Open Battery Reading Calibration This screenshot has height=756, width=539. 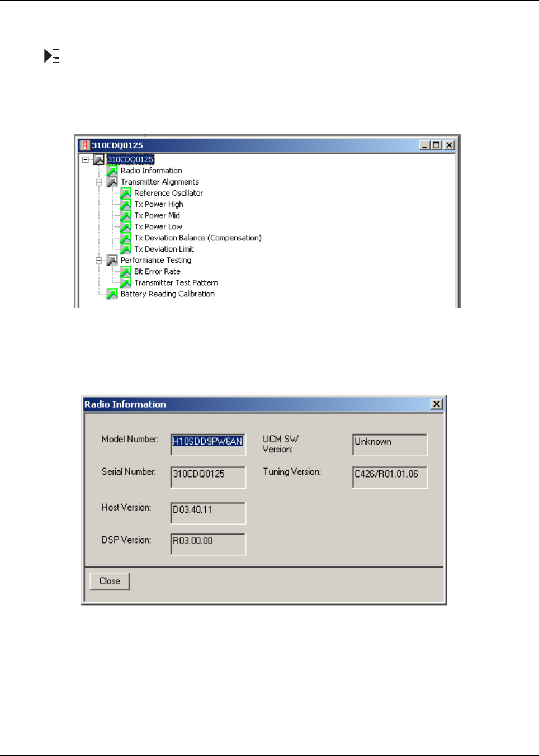point(168,294)
